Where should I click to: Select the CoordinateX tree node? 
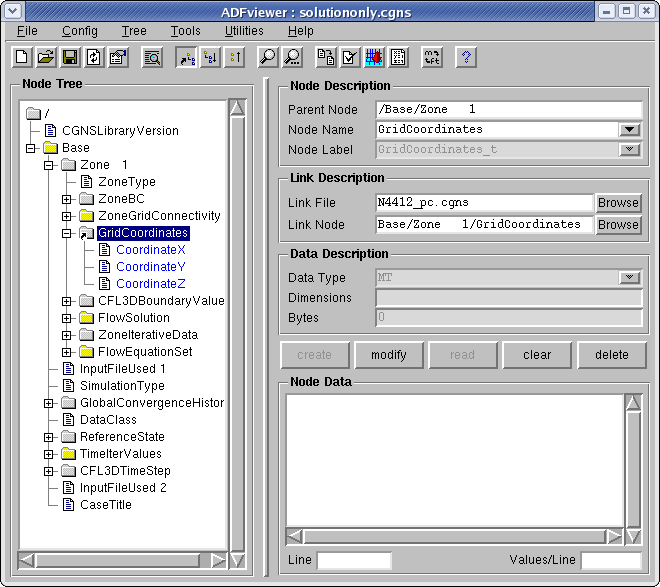[151, 250]
